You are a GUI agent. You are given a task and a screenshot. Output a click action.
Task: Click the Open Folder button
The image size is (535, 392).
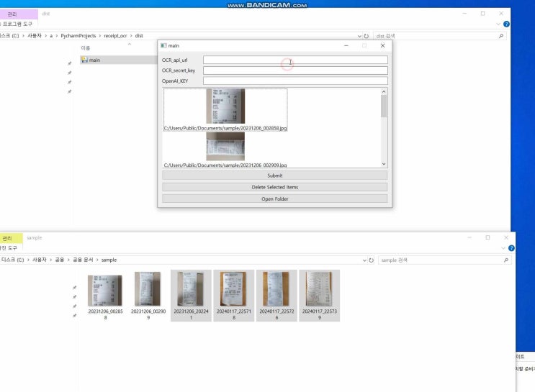(x=274, y=199)
